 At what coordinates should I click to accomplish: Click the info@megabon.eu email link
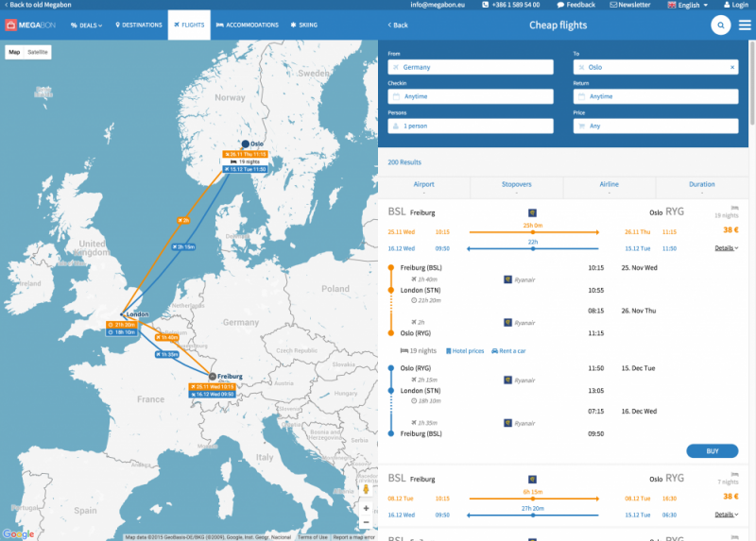point(438,5)
